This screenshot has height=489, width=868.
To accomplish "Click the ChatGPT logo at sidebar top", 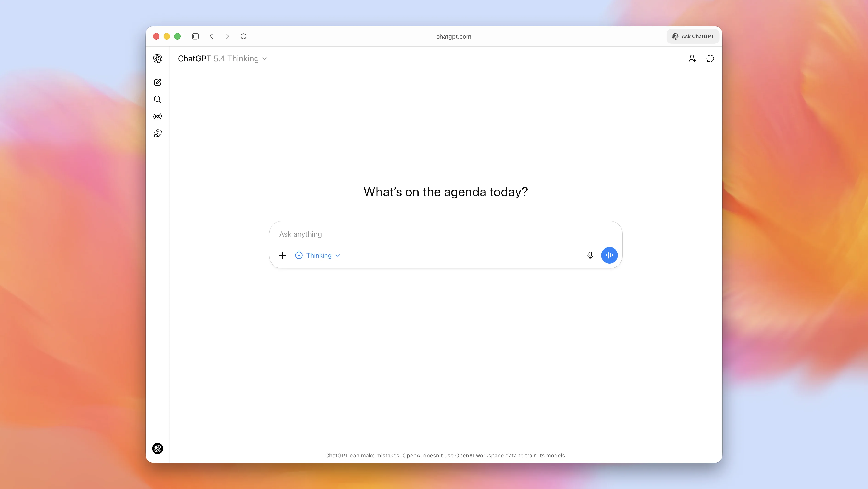I will click(157, 58).
